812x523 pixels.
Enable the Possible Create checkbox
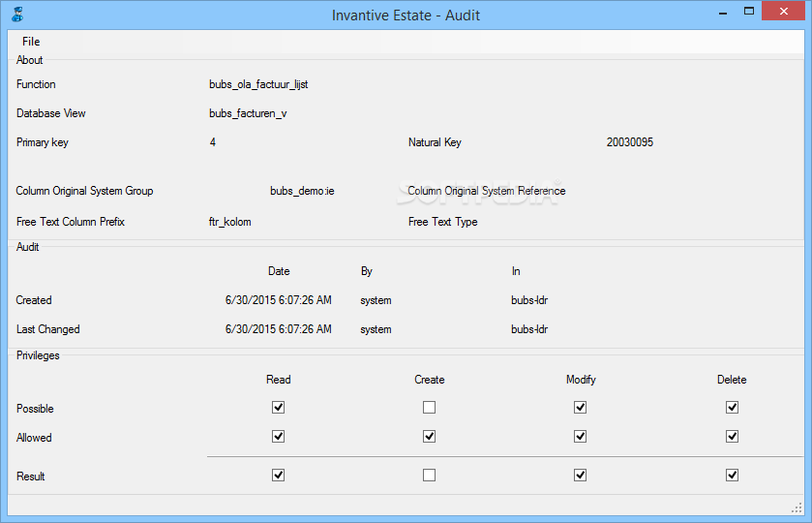tap(429, 408)
